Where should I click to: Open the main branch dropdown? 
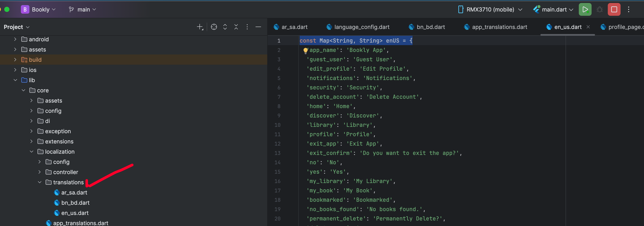pyautogui.click(x=87, y=10)
